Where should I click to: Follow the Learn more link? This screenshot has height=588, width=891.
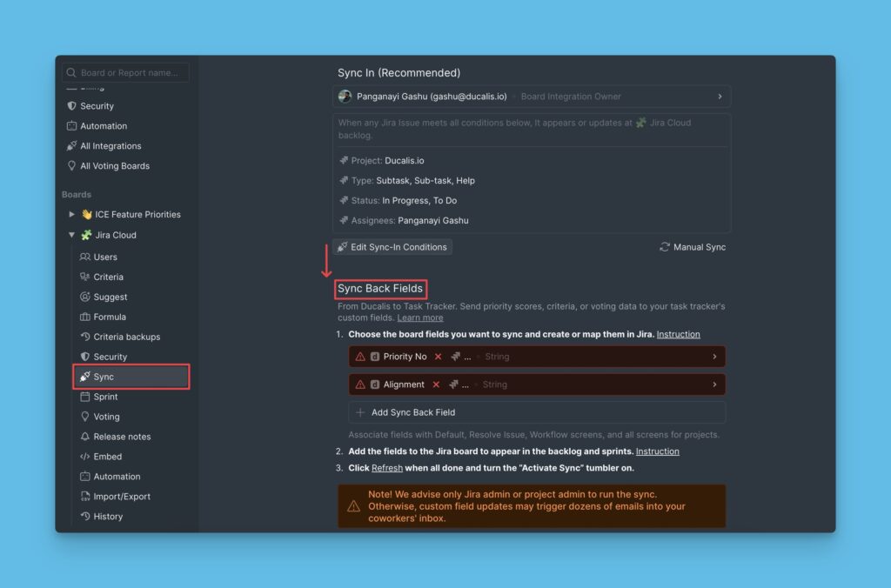click(x=420, y=318)
